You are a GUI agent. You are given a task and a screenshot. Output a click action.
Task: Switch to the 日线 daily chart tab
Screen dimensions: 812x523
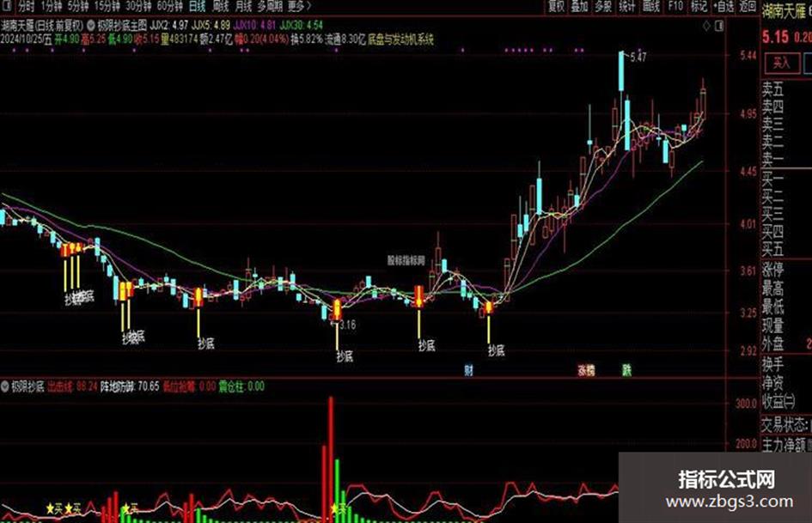(x=197, y=6)
